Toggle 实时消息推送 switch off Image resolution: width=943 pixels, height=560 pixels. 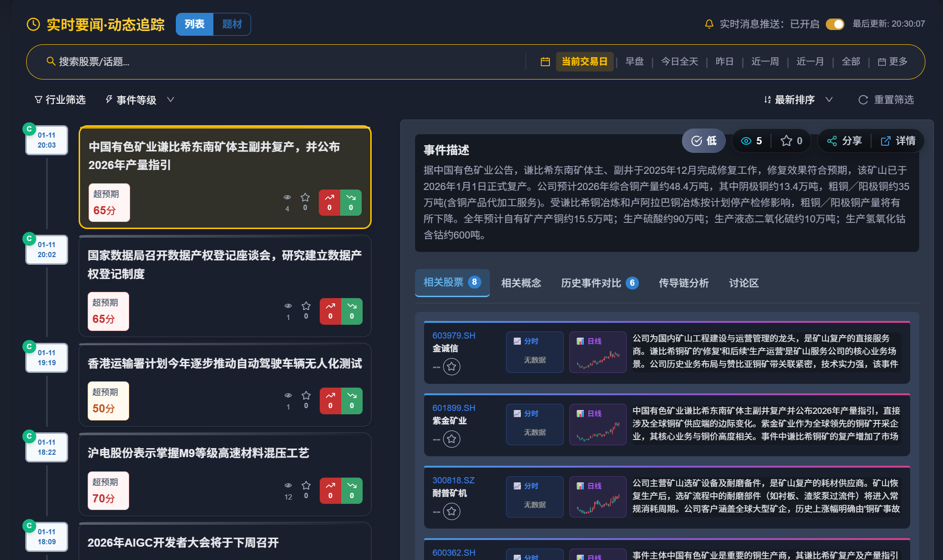(834, 24)
